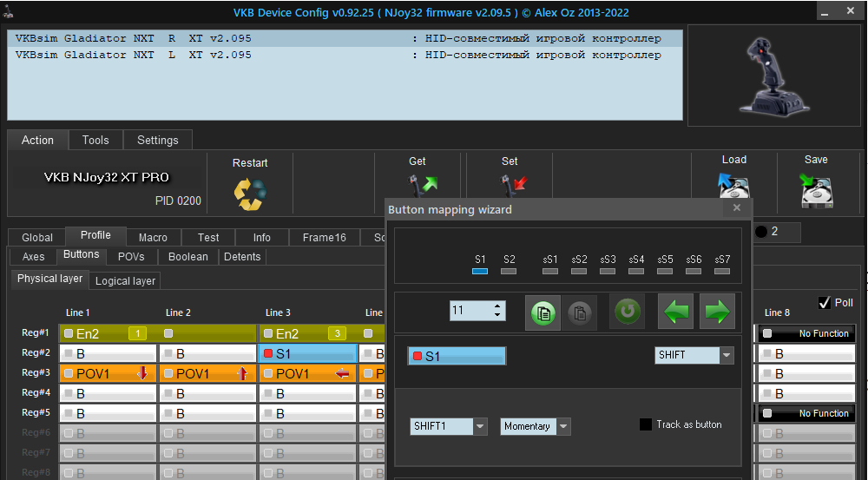Click the B cell at Reg#5 Line 3
The image size is (868, 480).
coord(307,413)
